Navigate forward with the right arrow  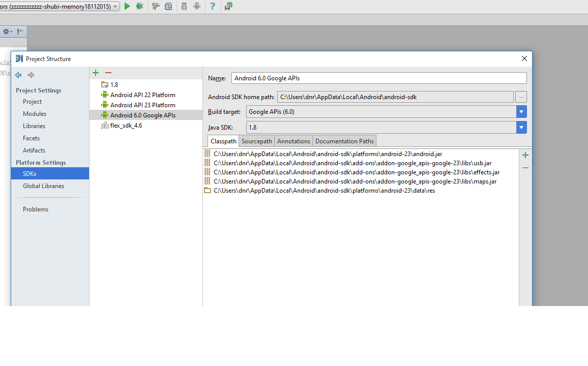(x=31, y=75)
